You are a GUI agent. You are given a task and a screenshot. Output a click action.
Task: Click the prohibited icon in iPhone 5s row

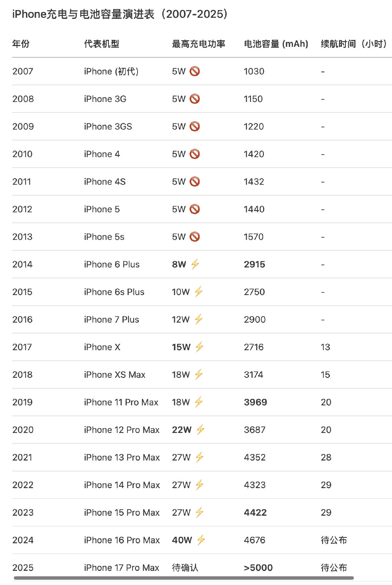[x=195, y=237]
